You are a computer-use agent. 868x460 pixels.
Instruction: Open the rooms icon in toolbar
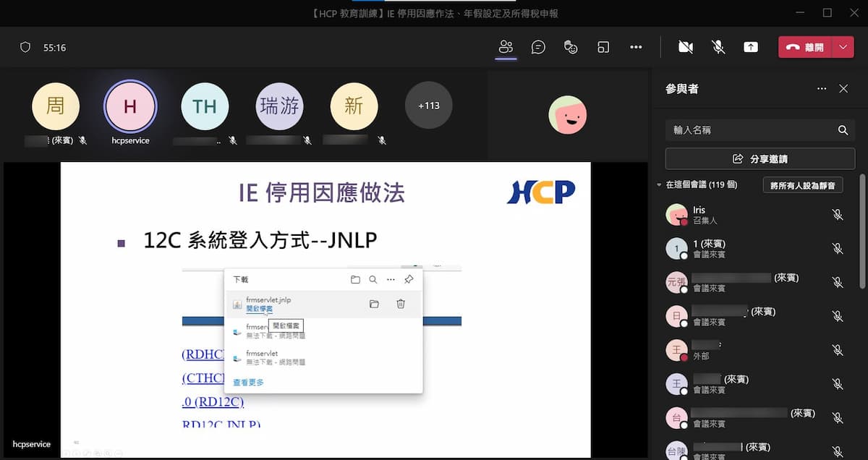tap(603, 47)
